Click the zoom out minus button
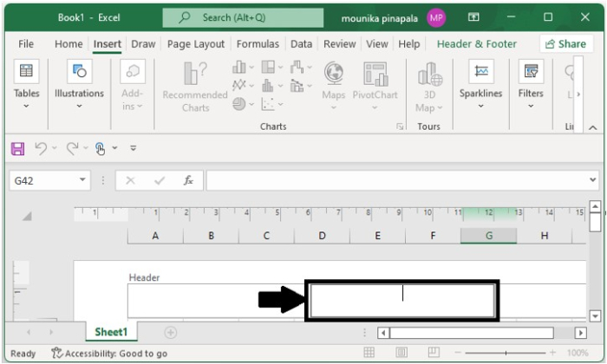 tap(458, 353)
